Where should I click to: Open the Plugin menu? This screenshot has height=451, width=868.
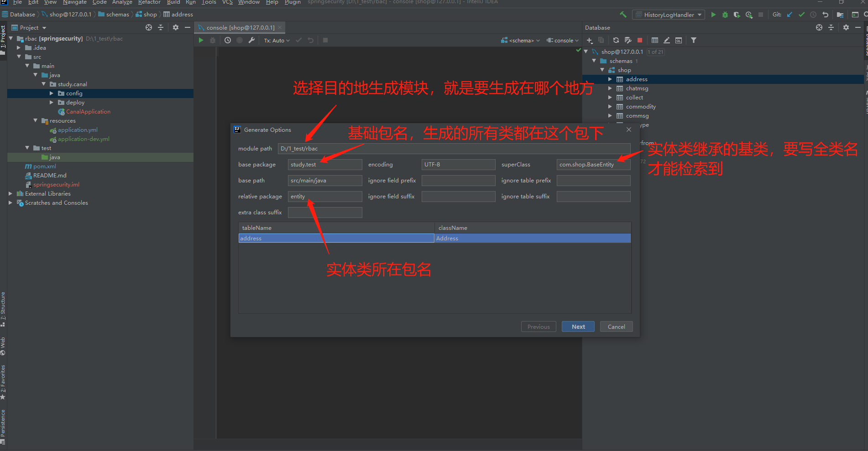pos(293,2)
